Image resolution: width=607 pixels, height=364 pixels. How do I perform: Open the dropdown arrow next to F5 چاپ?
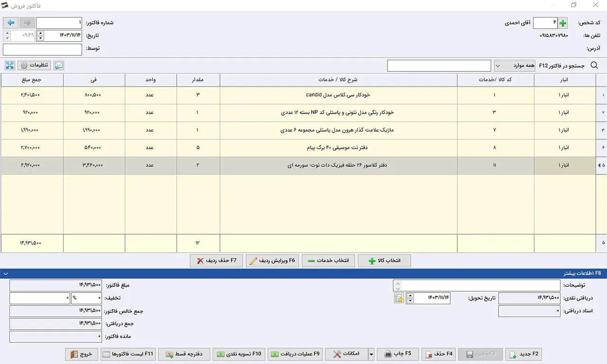[x=371, y=354]
